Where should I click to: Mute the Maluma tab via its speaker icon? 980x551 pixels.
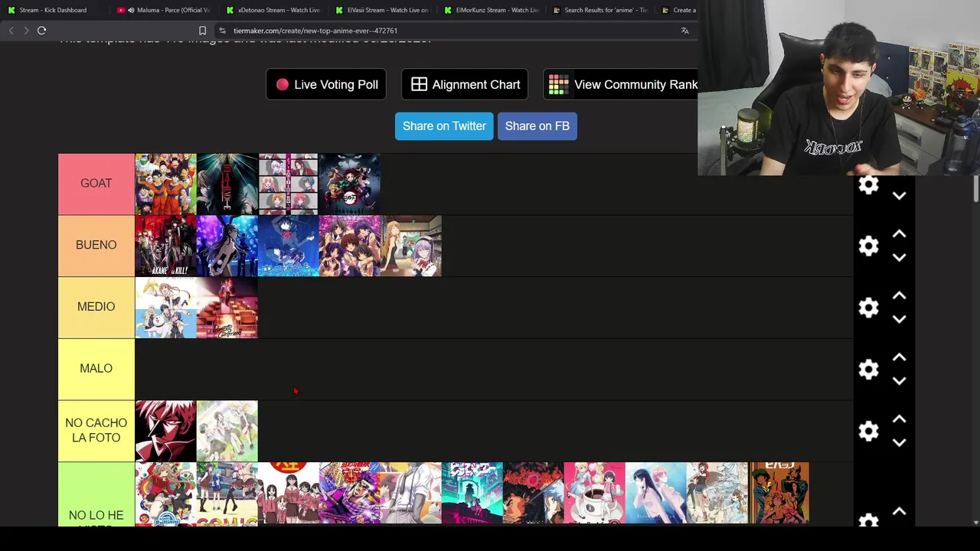(131, 10)
